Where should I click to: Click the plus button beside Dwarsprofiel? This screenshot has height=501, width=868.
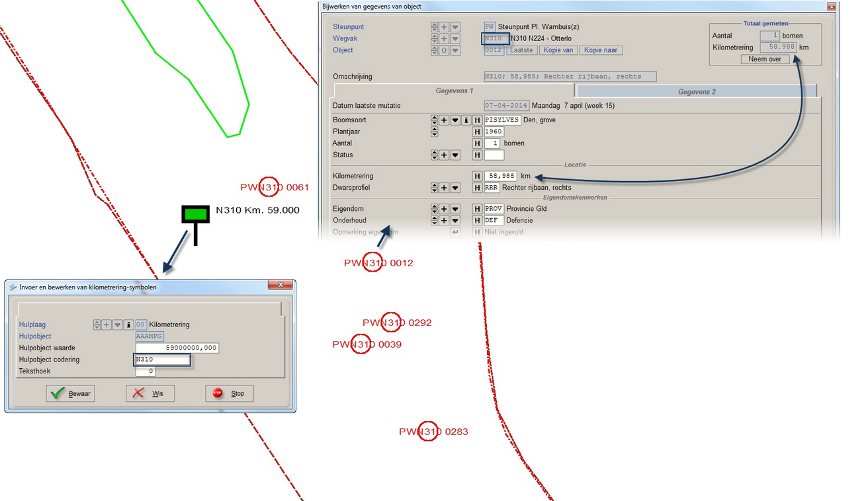point(445,188)
